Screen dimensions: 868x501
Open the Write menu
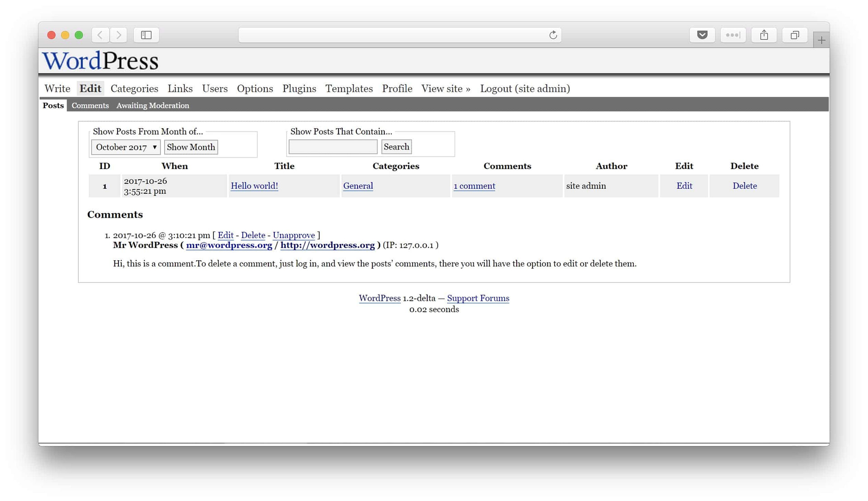(57, 89)
